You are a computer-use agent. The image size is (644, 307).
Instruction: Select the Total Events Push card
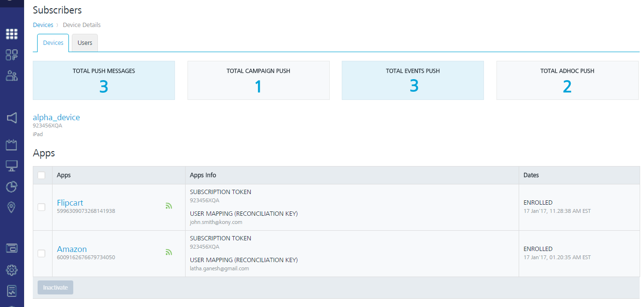point(413,81)
